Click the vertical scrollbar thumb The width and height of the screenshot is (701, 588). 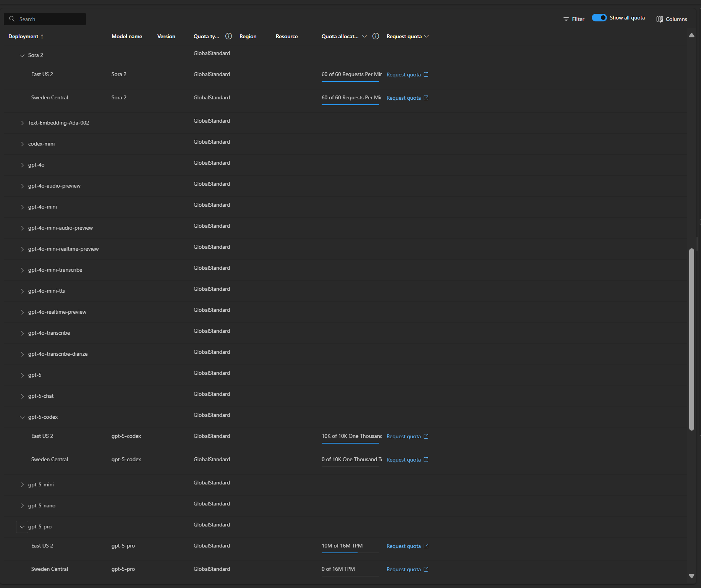(691, 339)
